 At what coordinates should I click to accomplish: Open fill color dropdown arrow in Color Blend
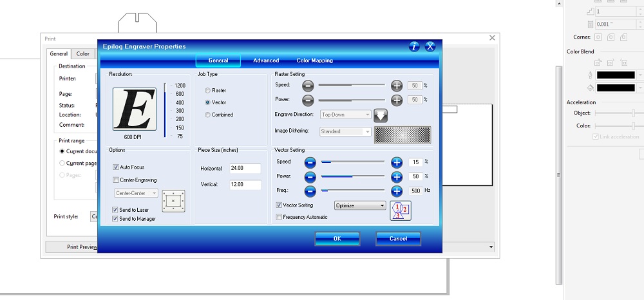coord(641,88)
